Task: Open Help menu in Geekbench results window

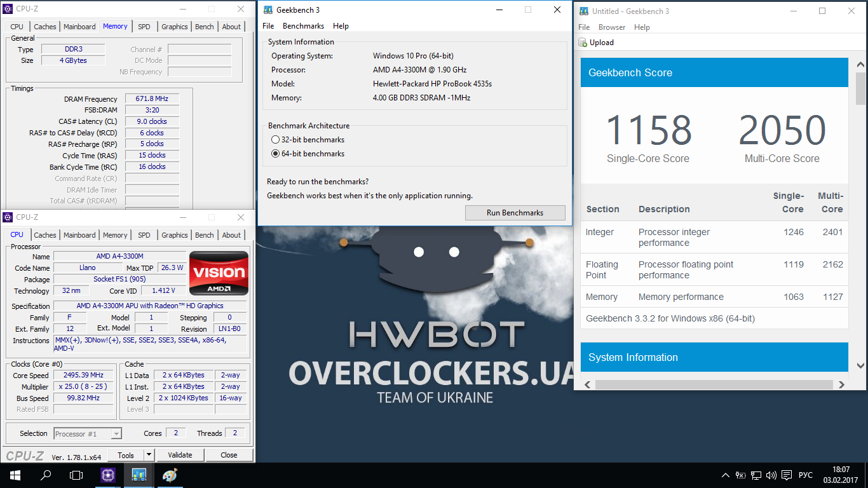Action: click(642, 27)
